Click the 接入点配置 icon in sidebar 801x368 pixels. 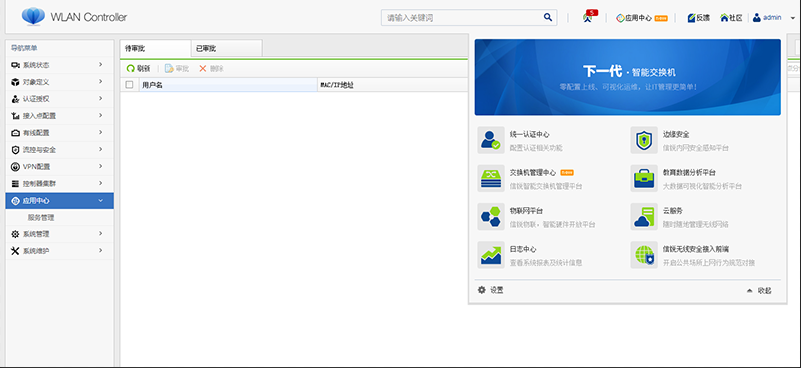click(x=15, y=116)
